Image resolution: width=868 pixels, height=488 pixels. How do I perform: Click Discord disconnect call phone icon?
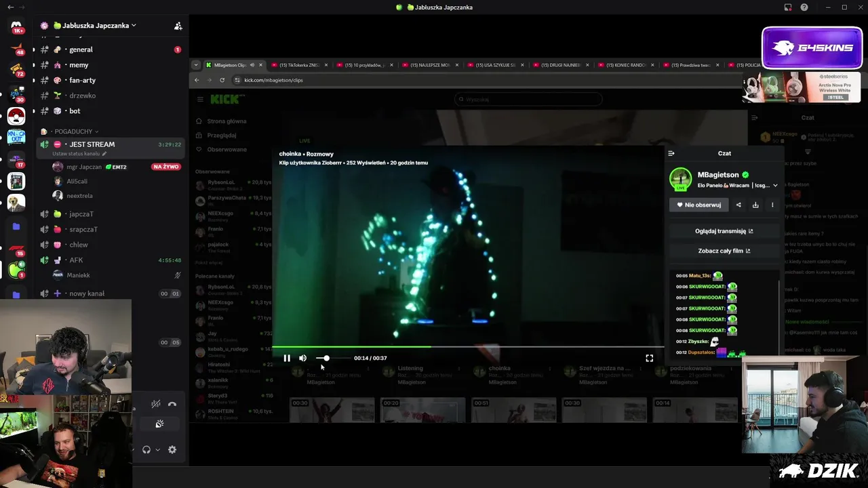click(172, 404)
